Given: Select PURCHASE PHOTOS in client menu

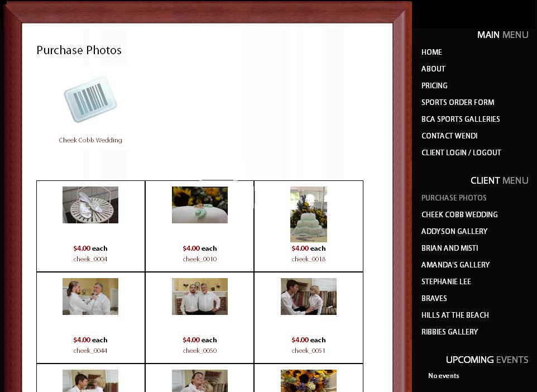Looking at the screenshot, I should tap(454, 198).
